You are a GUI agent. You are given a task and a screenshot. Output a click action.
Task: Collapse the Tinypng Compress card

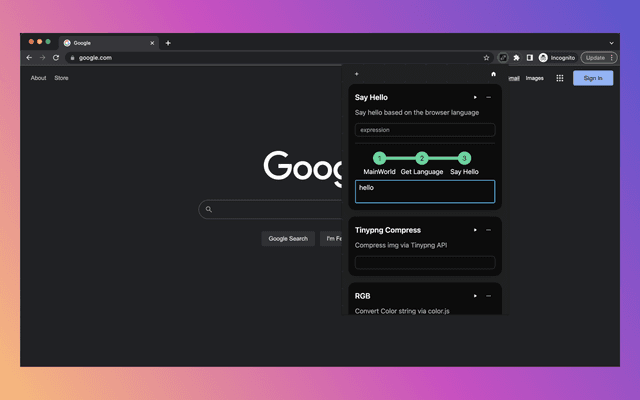(489, 230)
